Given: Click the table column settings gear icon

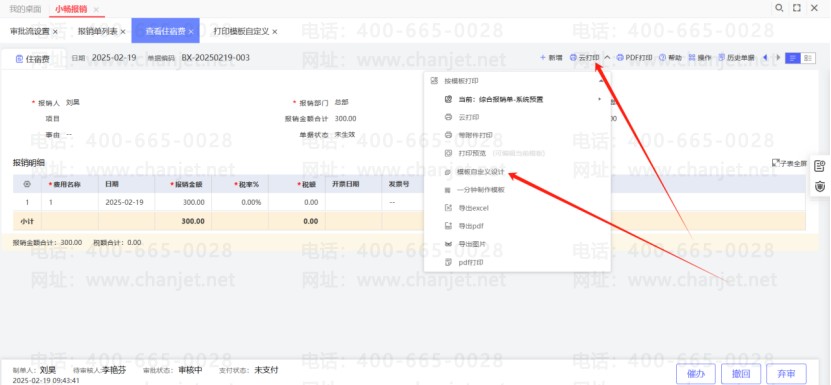Looking at the screenshot, I should (x=27, y=184).
